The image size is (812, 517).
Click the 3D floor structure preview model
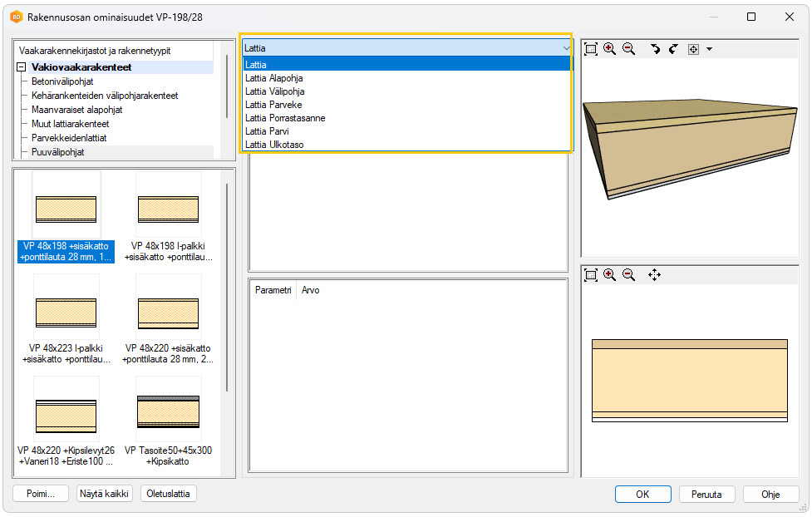[690, 149]
